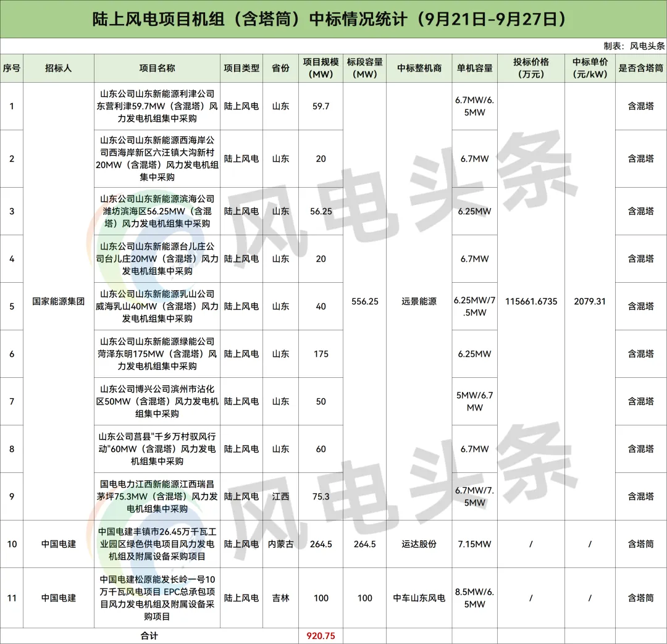Click the '中标整机商' column header

419,68
